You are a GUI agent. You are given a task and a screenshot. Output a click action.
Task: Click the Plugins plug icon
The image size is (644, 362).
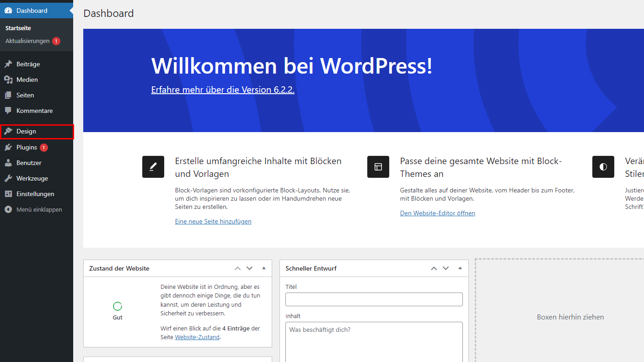(8, 147)
